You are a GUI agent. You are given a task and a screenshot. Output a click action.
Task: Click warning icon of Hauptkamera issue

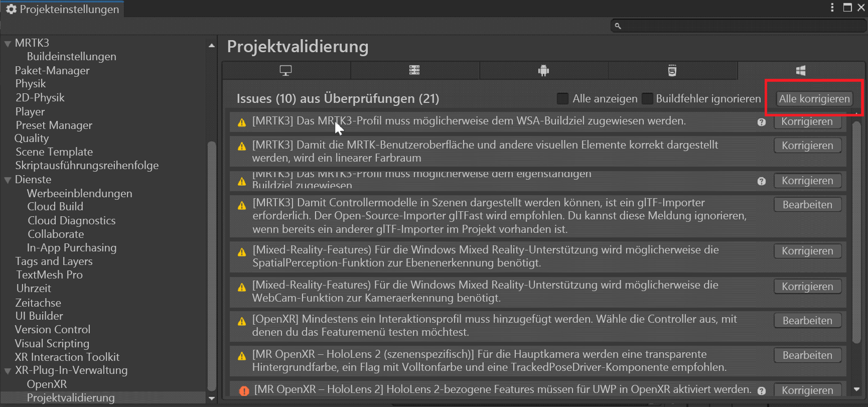[x=242, y=356]
